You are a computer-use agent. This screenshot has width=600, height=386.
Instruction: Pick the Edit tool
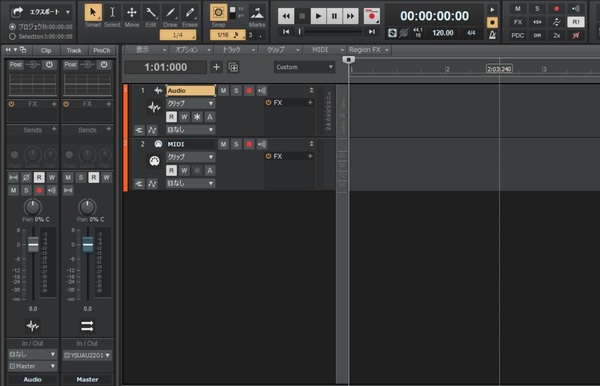coord(151,13)
